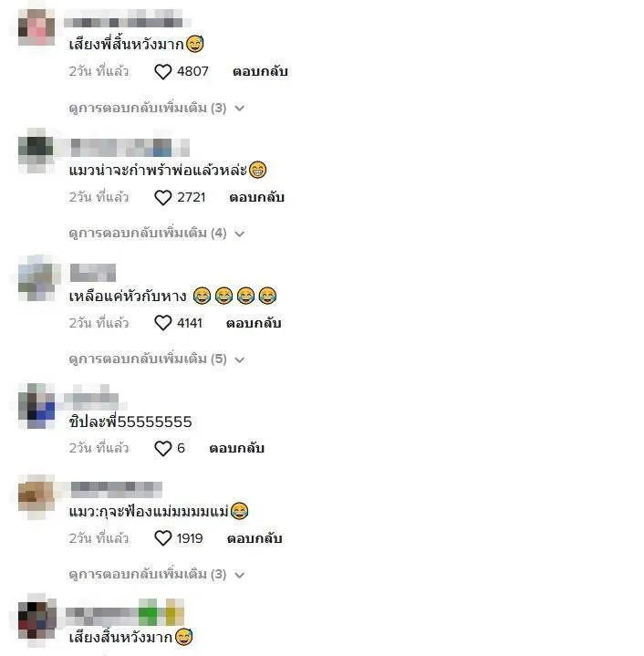Screen dimensions: 644x656
Task: Expand 3 replies under the 1919-likes comment
Action: pyautogui.click(x=156, y=574)
